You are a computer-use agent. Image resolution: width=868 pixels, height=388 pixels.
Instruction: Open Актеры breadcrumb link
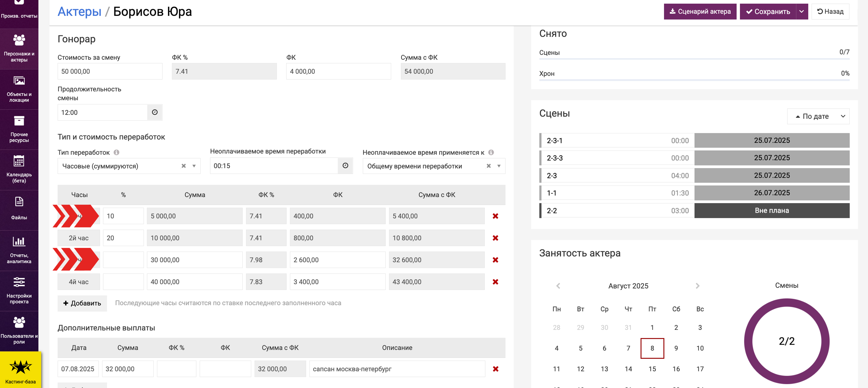coord(80,12)
